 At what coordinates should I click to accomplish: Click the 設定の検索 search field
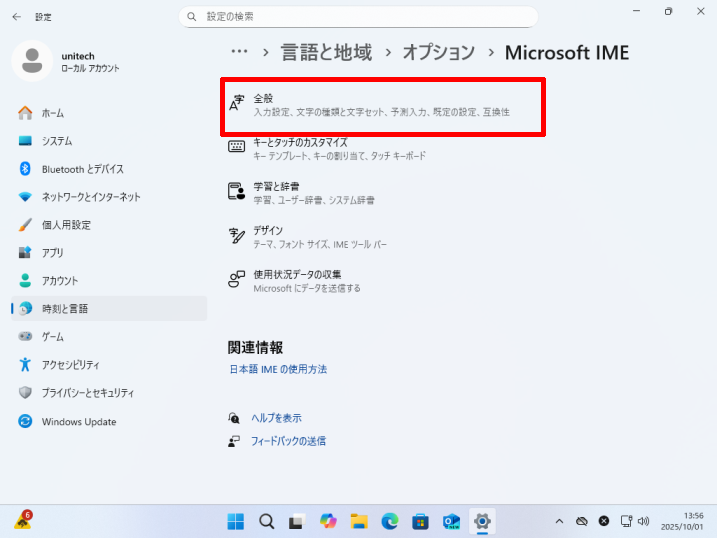pos(358,17)
